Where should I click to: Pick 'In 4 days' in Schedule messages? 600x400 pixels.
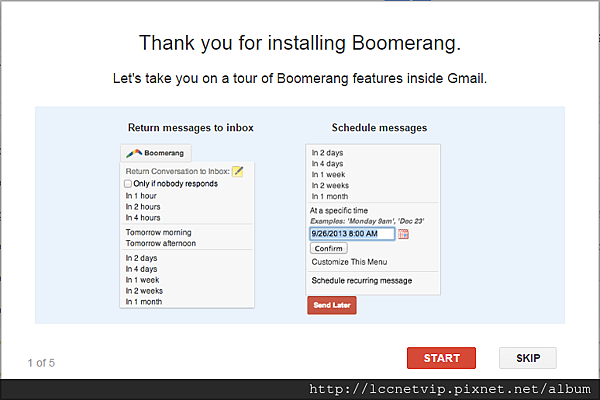pyautogui.click(x=328, y=164)
